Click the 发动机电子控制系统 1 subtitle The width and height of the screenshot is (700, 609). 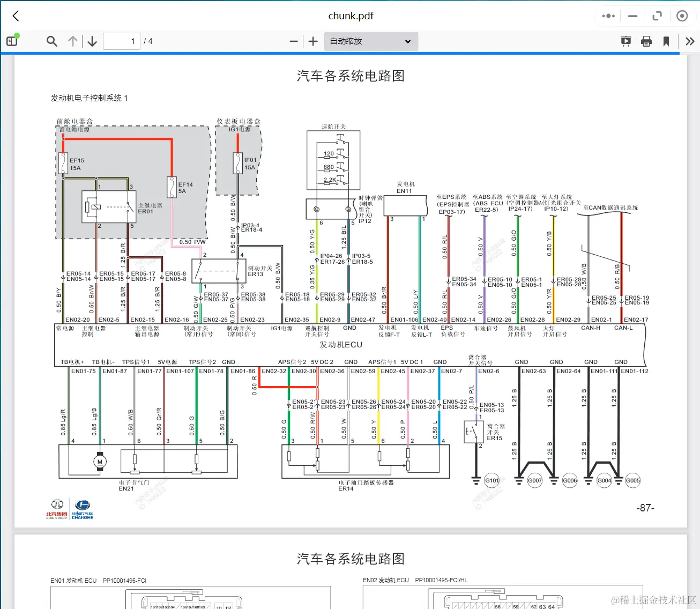[x=89, y=98]
